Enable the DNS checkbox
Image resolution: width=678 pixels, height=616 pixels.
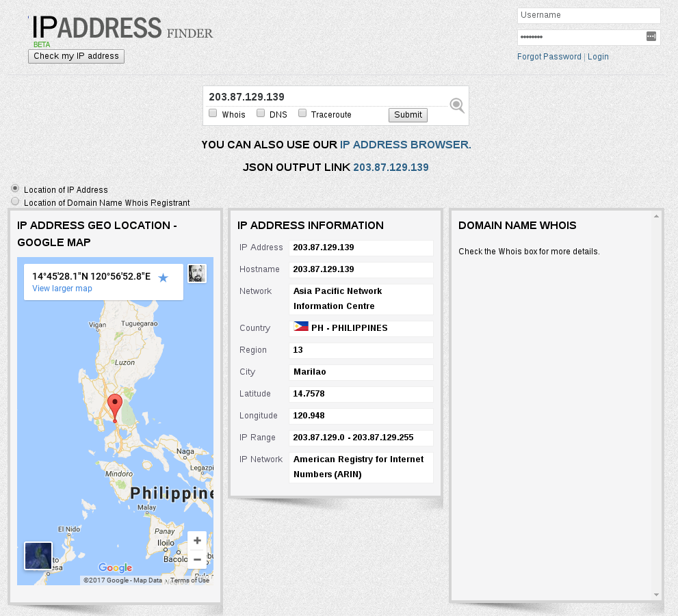click(x=260, y=113)
